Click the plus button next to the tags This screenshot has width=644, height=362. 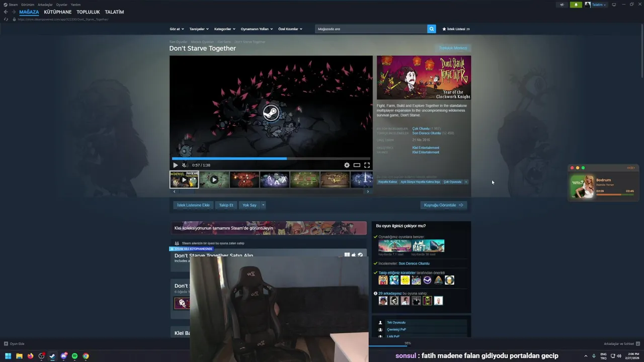[466, 182]
